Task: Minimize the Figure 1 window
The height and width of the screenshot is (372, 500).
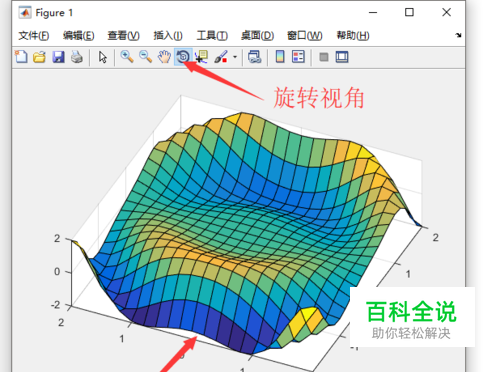Action: [373, 13]
